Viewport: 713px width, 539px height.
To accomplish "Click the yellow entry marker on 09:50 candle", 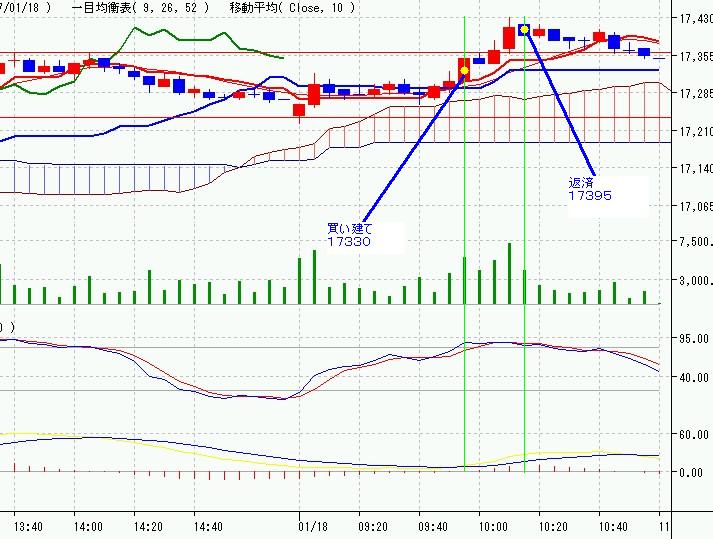I will click(464, 71).
